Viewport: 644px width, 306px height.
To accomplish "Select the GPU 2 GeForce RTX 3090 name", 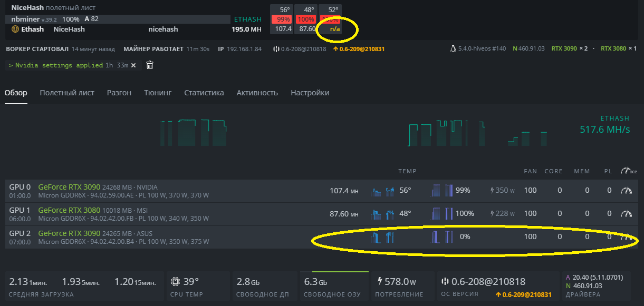I will click(x=69, y=233).
